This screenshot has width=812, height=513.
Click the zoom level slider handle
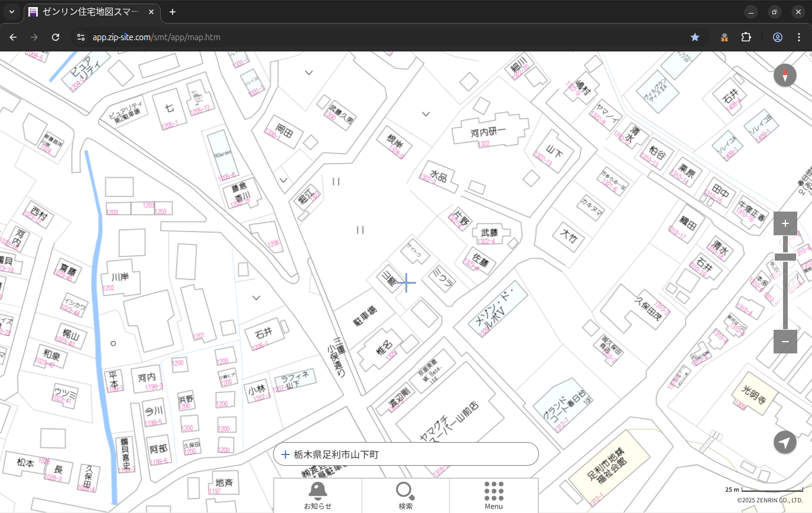pyautogui.click(x=785, y=257)
